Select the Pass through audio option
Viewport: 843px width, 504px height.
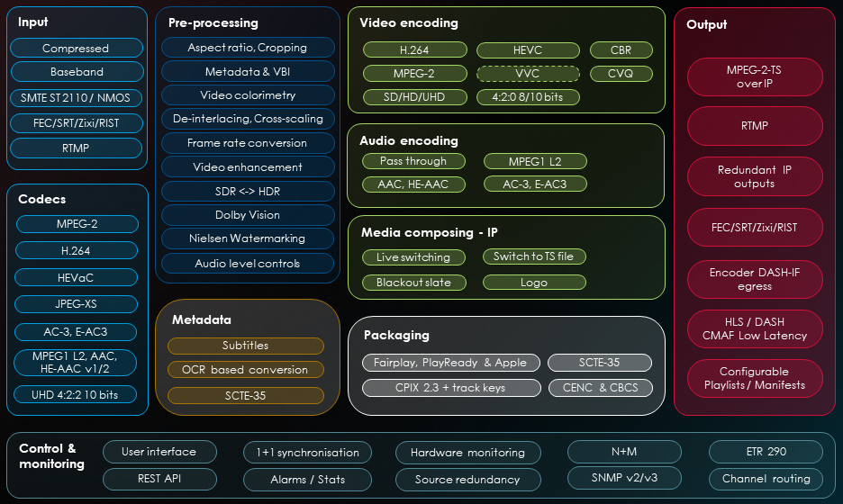point(413,161)
